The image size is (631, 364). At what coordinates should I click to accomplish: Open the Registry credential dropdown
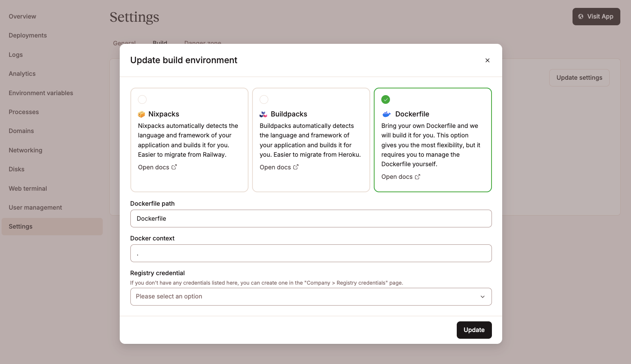[311, 296]
